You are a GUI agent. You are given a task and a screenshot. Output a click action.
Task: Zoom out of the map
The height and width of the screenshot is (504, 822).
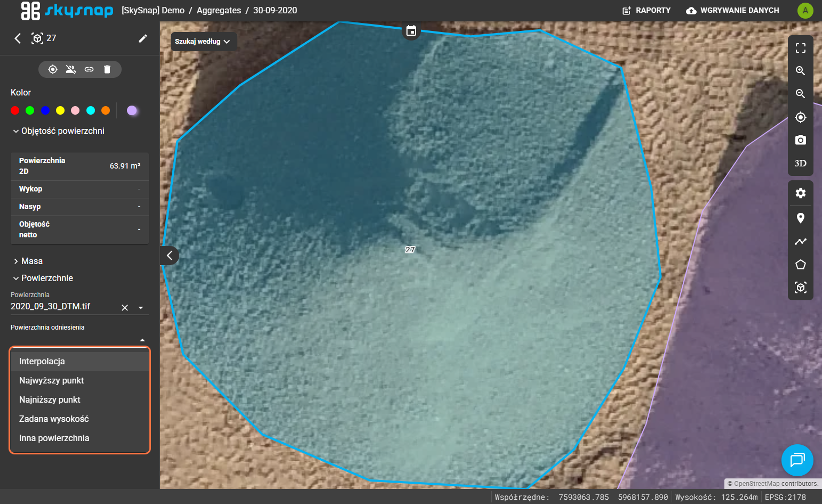[x=800, y=94]
